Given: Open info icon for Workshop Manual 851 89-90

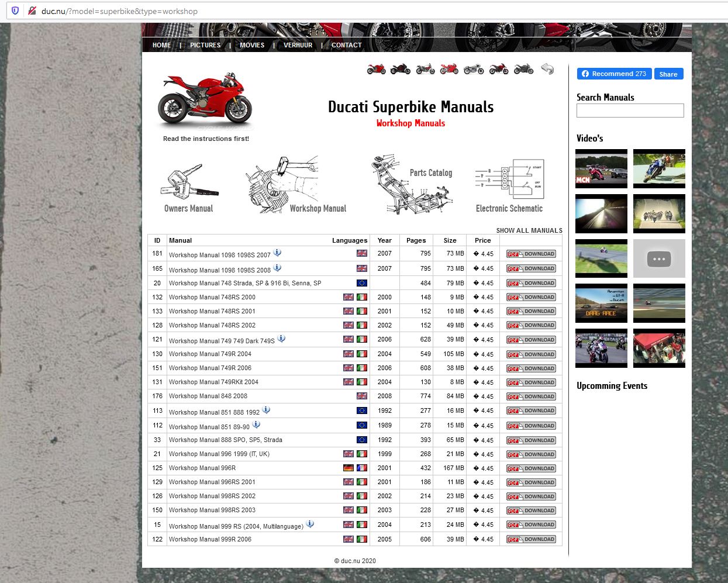Looking at the screenshot, I should point(256,425).
